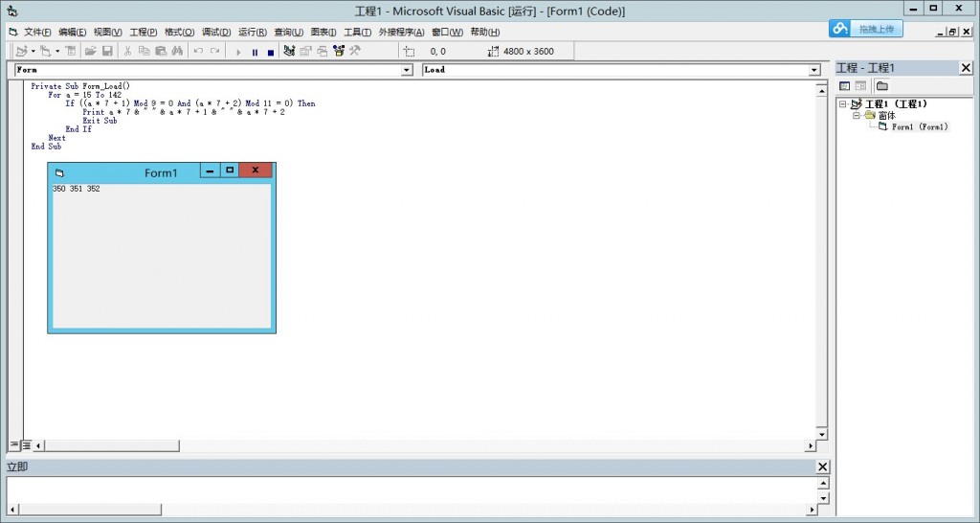Open the Form object dropdown list
This screenshot has height=523, width=980.
pyautogui.click(x=406, y=70)
